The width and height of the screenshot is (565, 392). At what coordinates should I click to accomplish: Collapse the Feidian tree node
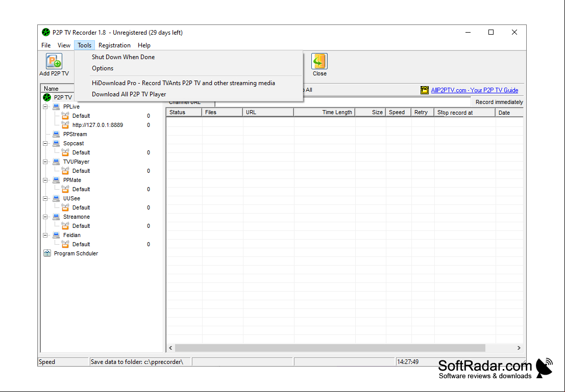coord(45,236)
